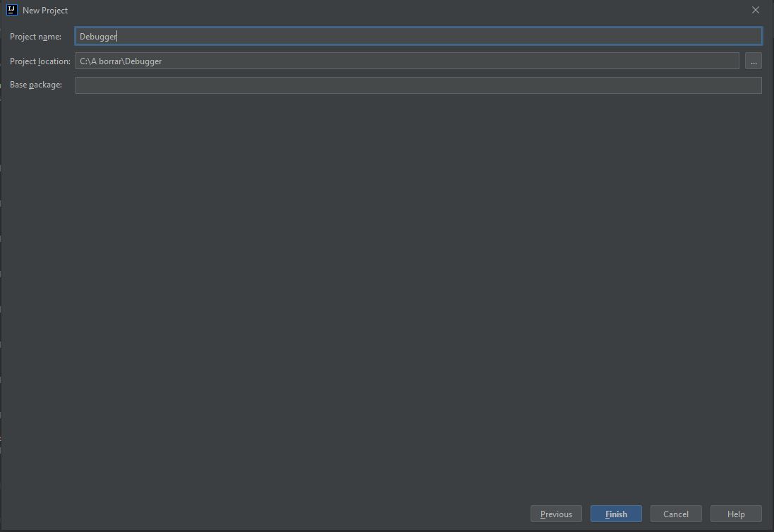Image resolution: width=774 pixels, height=532 pixels.
Task: Click the empty Base package field
Action: coord(418,85)
